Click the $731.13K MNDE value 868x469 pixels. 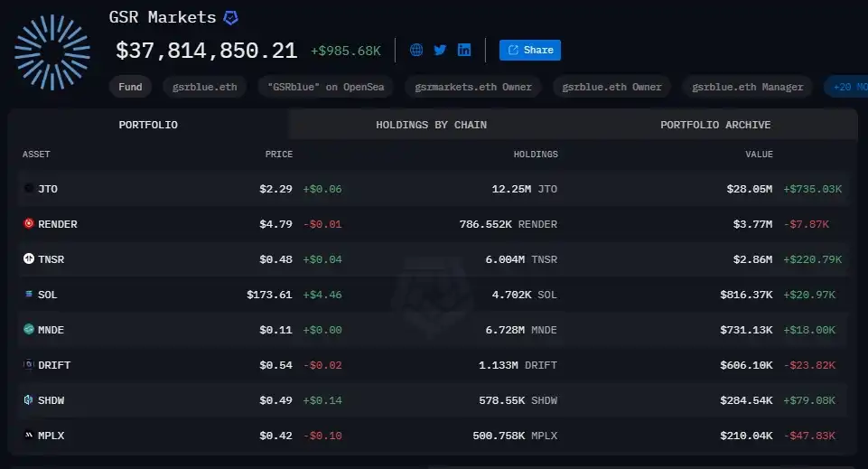click(x=746, y=330)
